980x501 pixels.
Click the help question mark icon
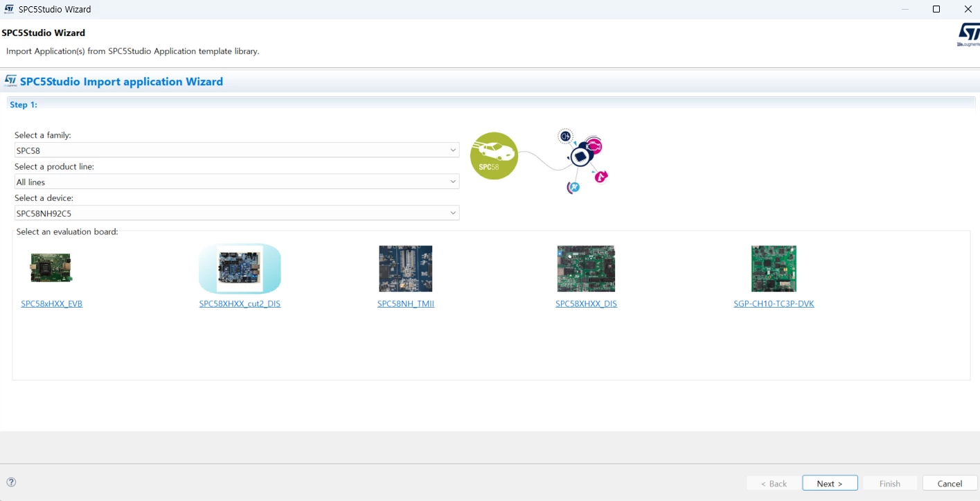click(x=11, y=482)
